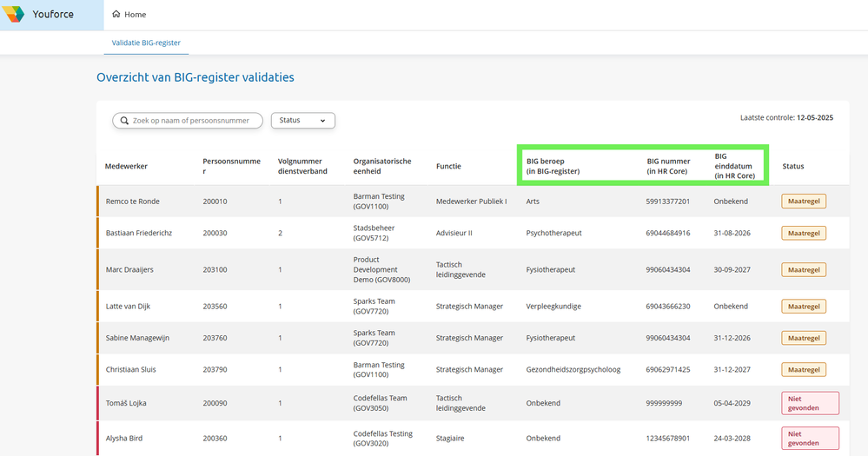Click the BIG beroep column header

553,166
